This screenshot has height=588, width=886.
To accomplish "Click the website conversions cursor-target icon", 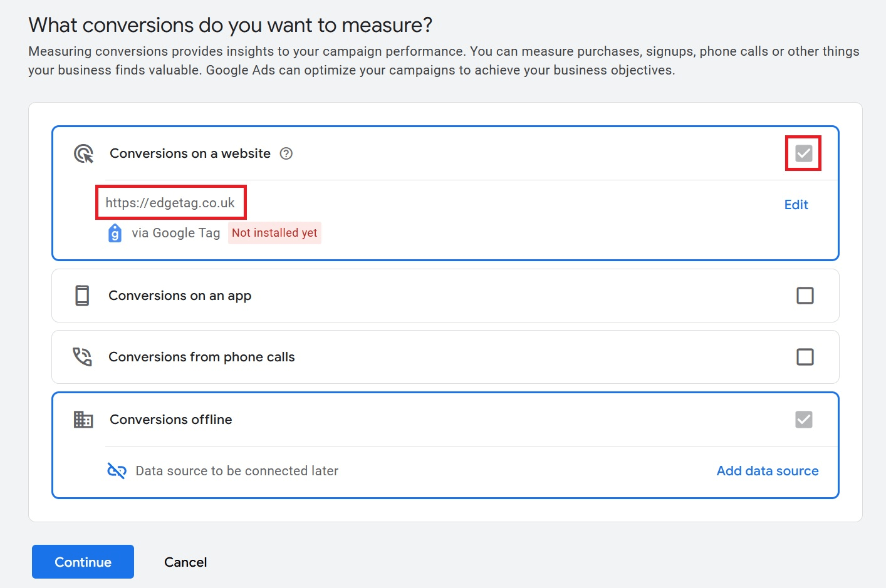I will click(x=83, y=153).
